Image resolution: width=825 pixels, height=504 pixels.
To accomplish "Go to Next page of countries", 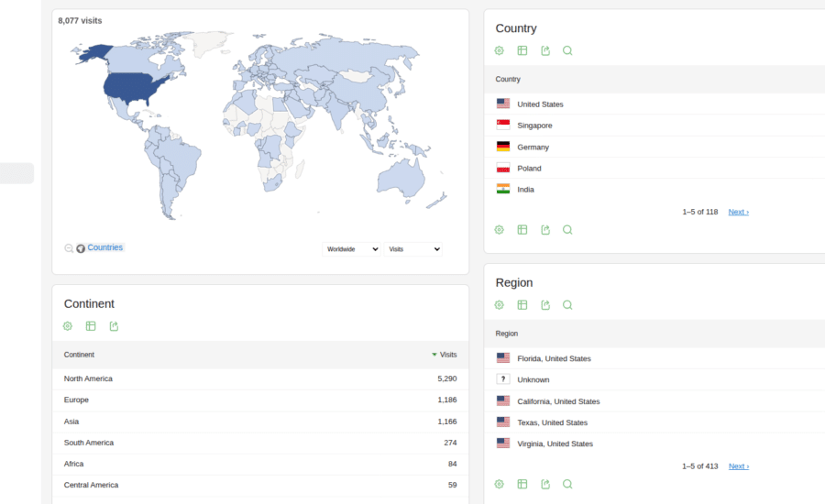I will (x=738, y=212).
